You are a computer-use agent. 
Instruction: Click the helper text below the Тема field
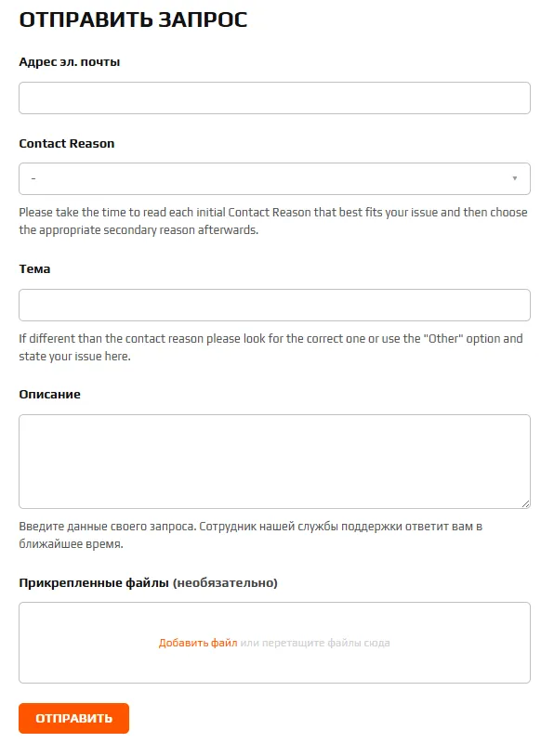pos(274,347)
